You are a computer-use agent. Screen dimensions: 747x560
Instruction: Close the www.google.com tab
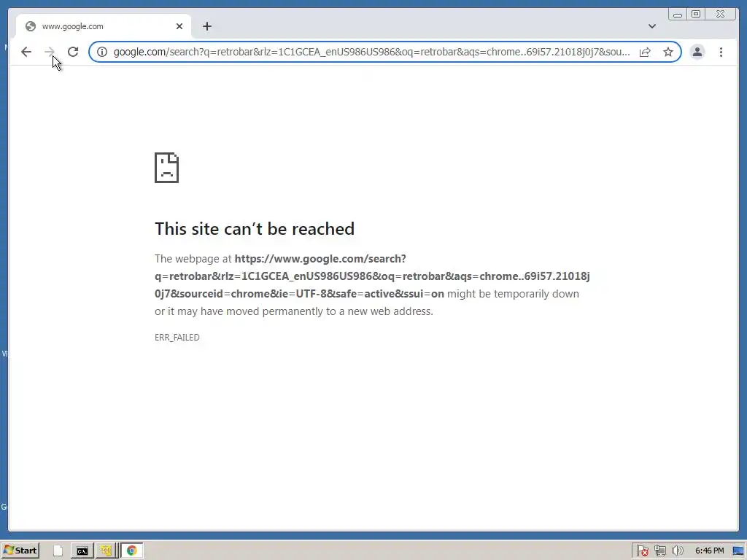(x=179, y=26)
